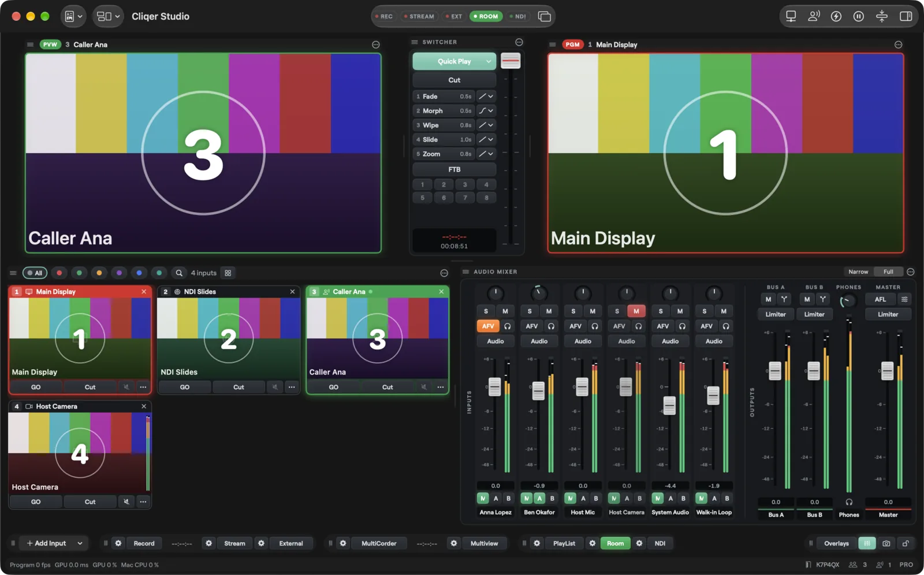This screenshot has width=924, height=575.
Task: Expand the Quick Play dropdown arrow
Action: click(x=489, y=61)
